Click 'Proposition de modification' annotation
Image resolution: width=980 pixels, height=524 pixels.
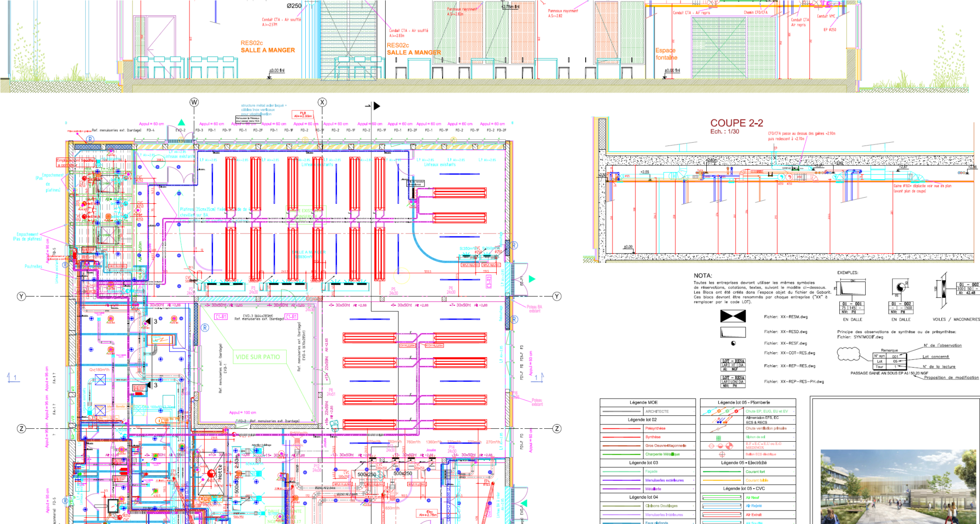pos(951,378)
